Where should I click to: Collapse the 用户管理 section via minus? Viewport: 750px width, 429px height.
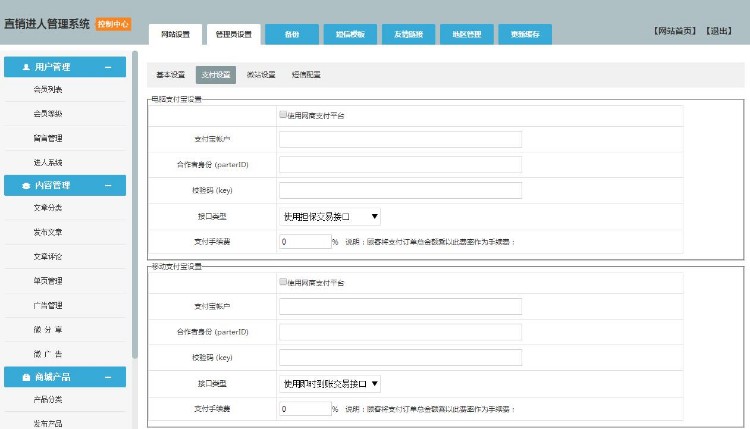(108, 67)
